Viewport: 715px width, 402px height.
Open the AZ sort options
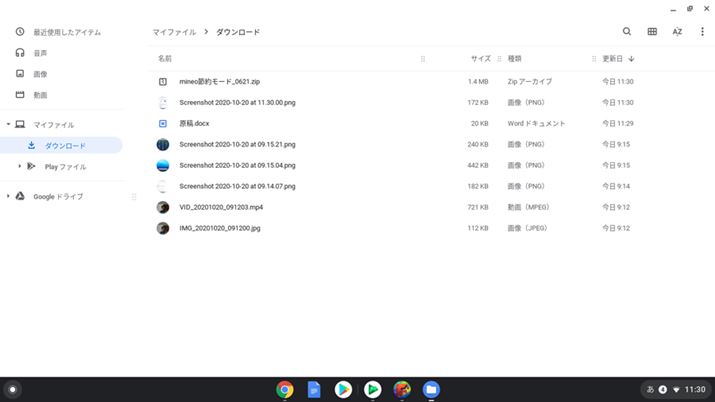677,32
